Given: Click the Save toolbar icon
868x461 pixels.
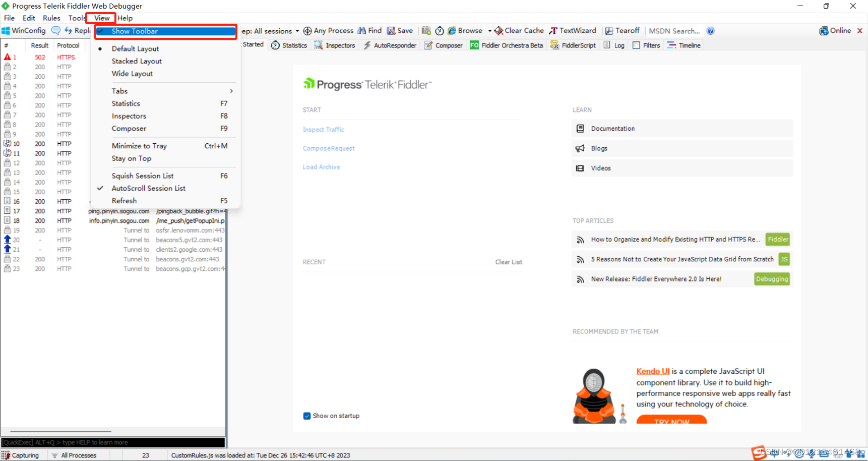Looking at the screenshot, I should coord(391,31).
